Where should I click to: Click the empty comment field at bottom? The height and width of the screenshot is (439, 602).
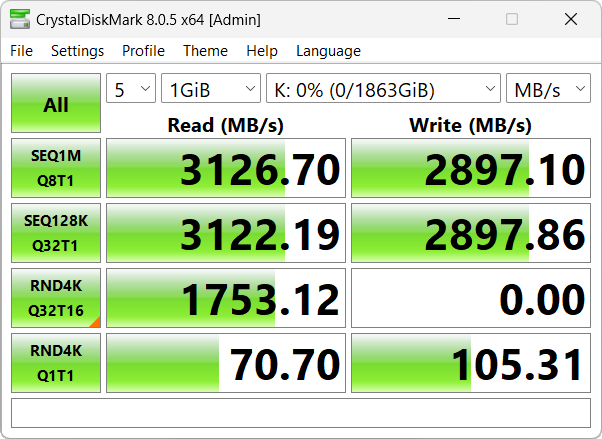[301, 413]
